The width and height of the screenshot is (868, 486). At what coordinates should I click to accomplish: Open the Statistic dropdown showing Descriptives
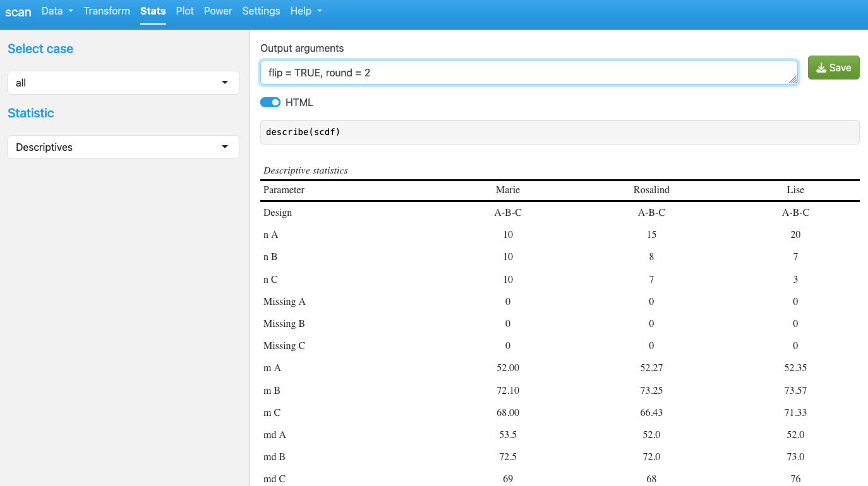tap(123, 147)
